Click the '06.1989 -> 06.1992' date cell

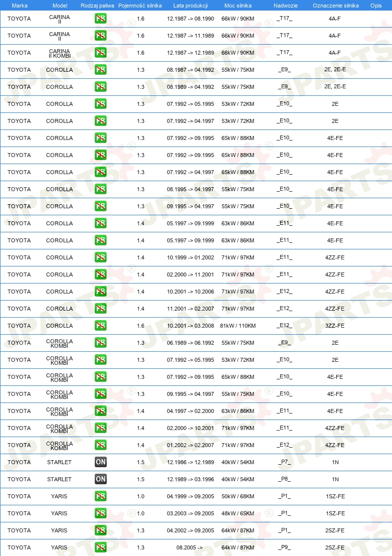tap(190, 343)
